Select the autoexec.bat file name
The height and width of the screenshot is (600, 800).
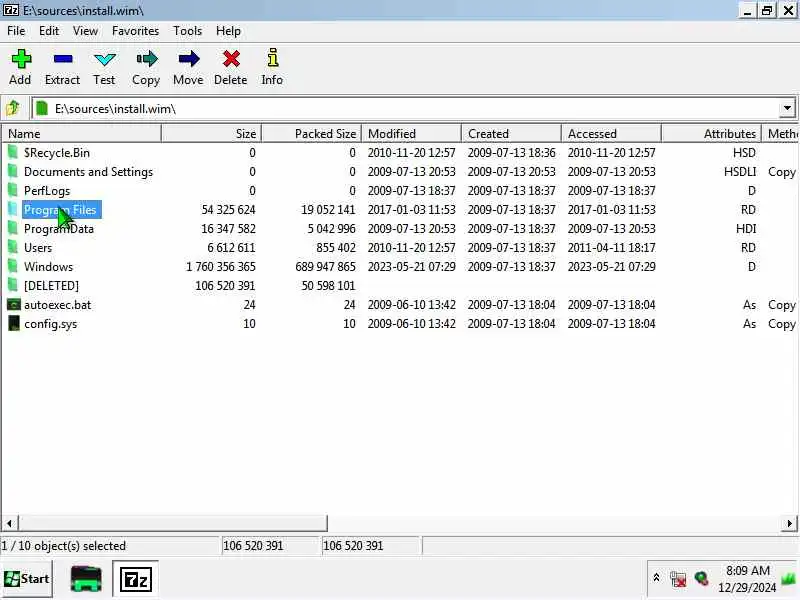[x=57, y=305]
